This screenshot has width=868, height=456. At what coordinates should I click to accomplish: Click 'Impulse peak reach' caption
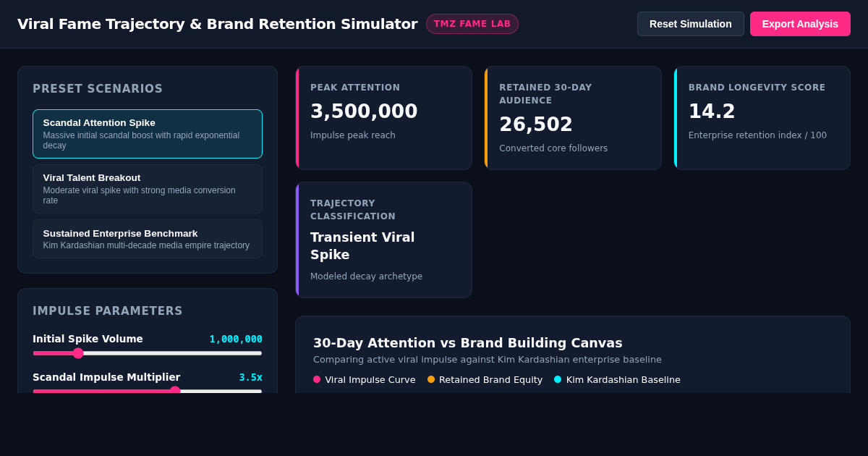[353, 135]
